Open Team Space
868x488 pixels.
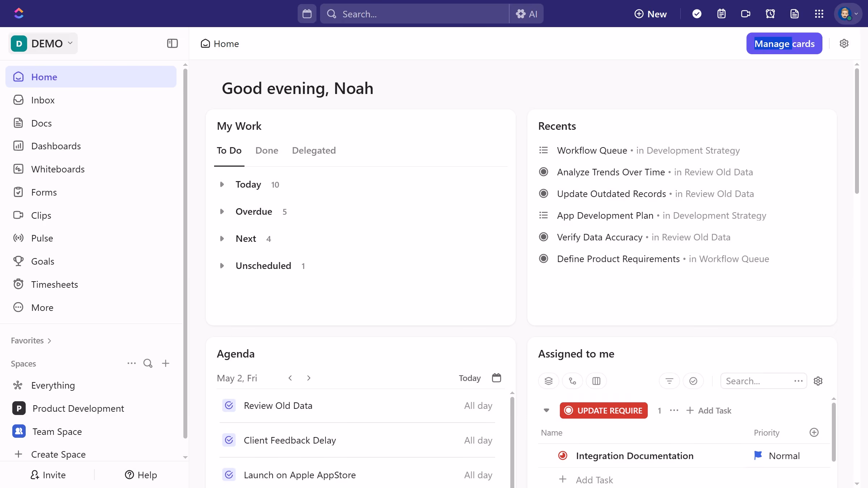point(91,431)
